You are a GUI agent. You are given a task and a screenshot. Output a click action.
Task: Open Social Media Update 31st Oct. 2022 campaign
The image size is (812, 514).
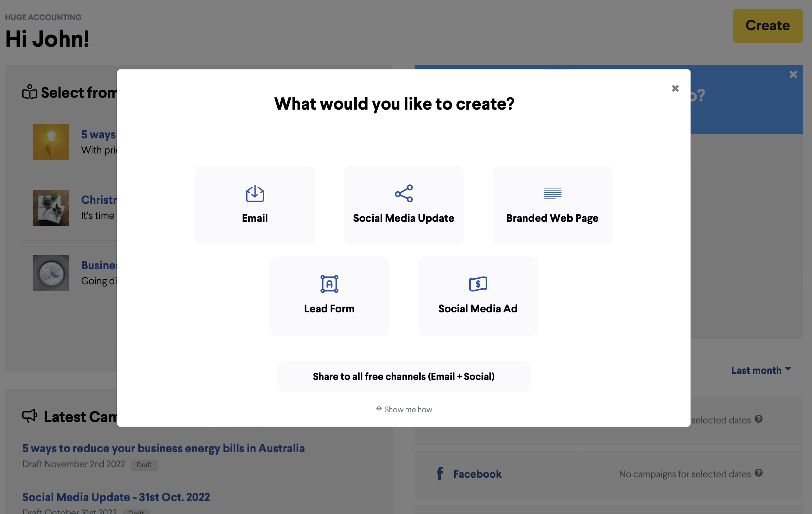(x=116, y=497)
